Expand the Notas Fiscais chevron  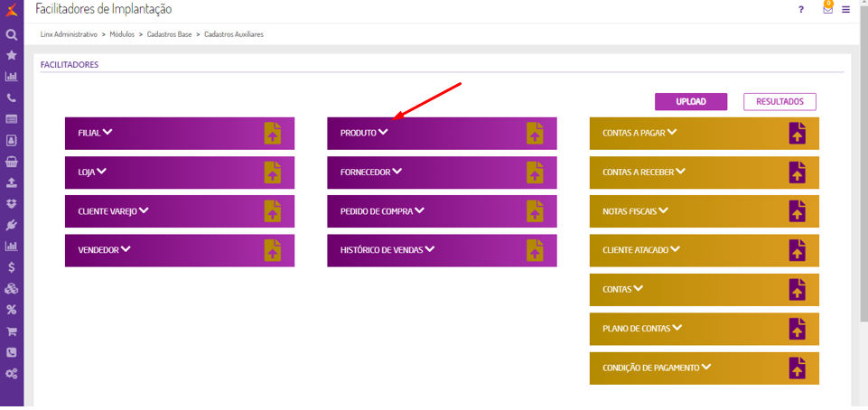pos(664,210)
